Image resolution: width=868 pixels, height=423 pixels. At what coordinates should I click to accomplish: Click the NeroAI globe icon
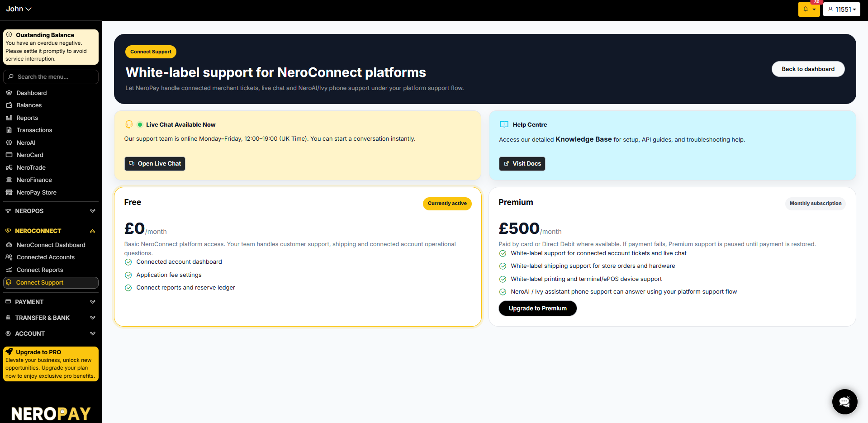[9, 143]
